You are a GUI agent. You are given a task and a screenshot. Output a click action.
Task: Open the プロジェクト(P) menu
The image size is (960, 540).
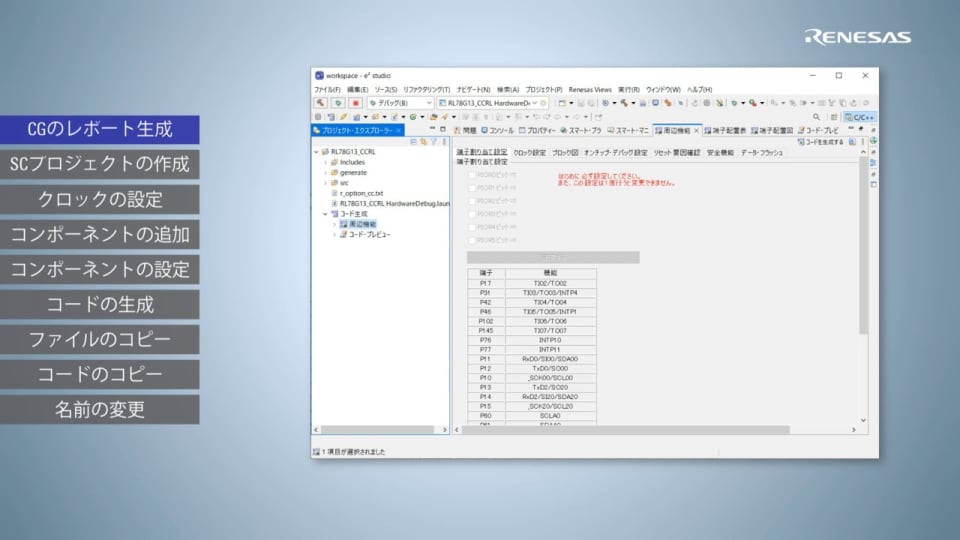[544, 89]
